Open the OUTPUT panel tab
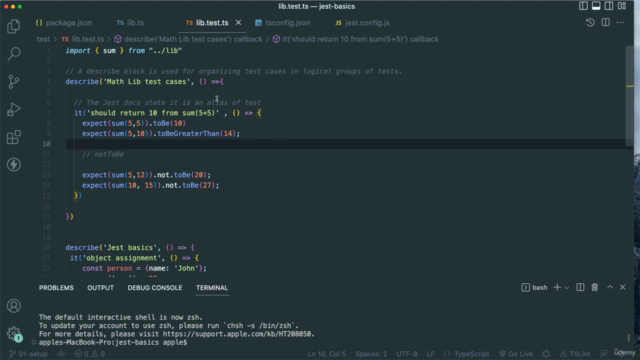The image size is (640, 360). (100, 288)
